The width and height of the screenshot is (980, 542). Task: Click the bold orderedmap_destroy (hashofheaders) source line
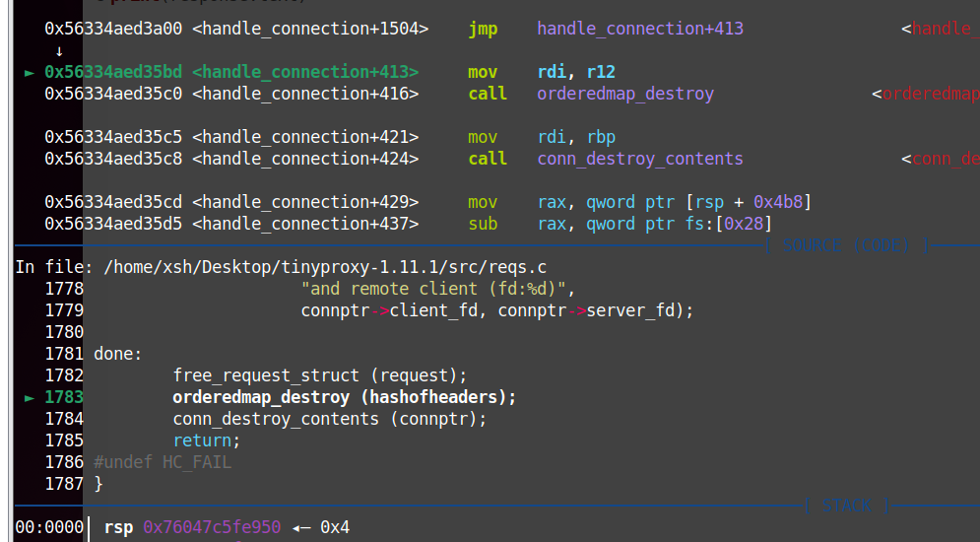pos(344,397)
